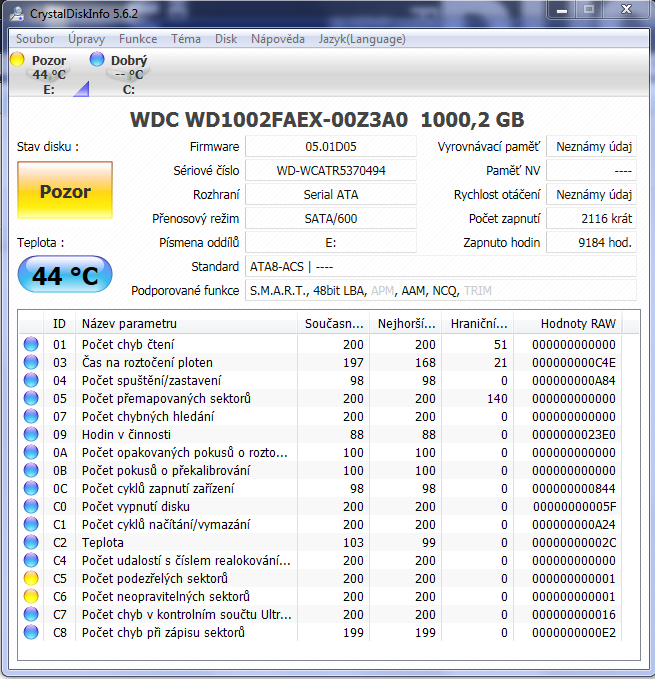
Task: Open the Funkce menu
Action: (x=138, y=39)
